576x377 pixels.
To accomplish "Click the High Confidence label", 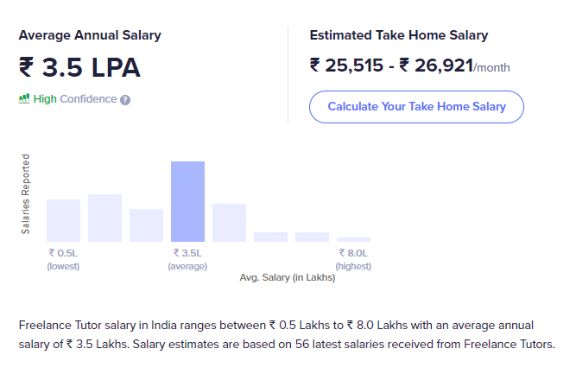I will [75, 99].
